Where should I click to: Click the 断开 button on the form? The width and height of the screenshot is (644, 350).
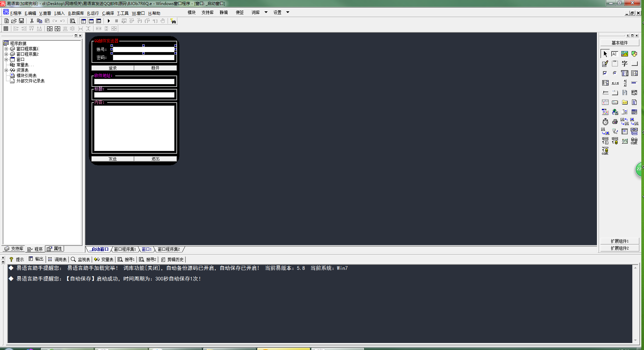pos(155,68)
